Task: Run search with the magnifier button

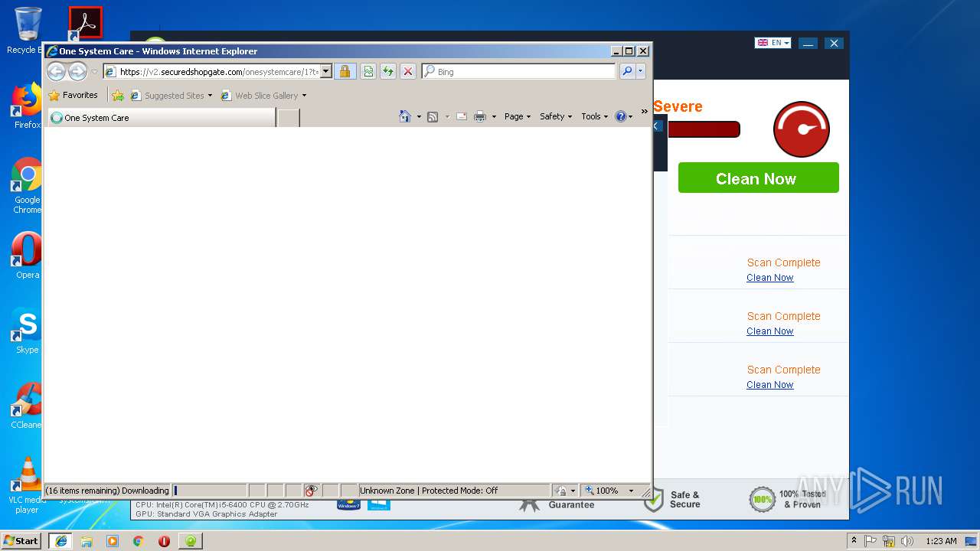Action: (x=627, y=71)
